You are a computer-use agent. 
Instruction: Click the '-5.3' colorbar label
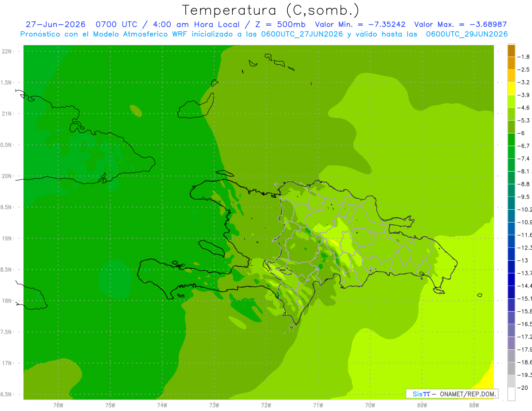click(524, 121)
